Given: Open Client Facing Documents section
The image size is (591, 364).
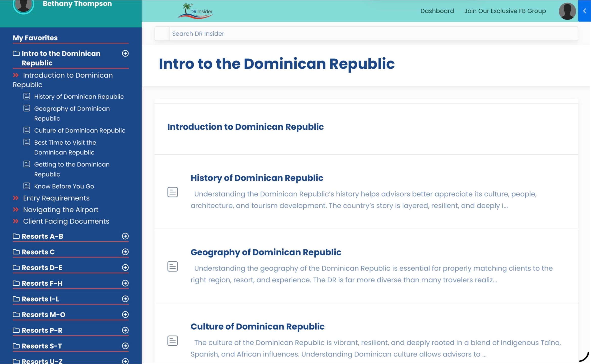Looking at the screenshot, I should [66, 221].
